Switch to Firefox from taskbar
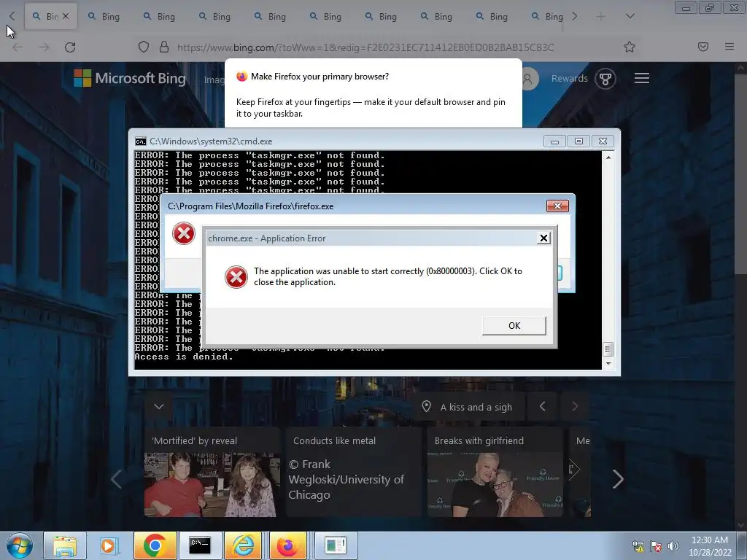The height and width of the screenshot is (560, 747). [287, 545]
